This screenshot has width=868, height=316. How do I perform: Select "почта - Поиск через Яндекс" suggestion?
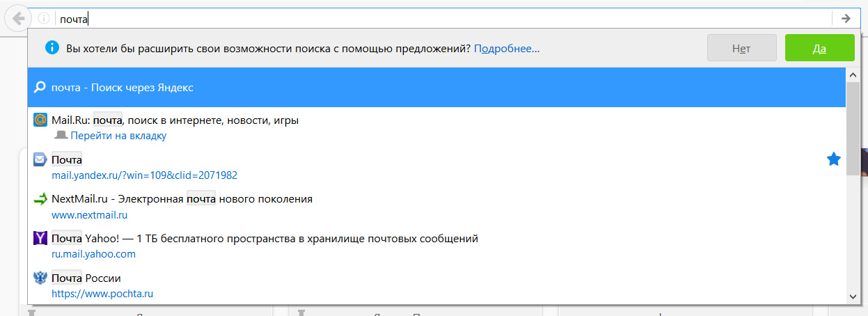(436, 88)
